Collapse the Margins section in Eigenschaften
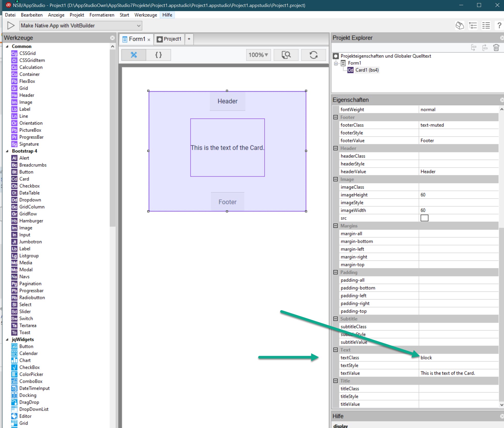This screenshot has width=504, height=428. (335, 226)
